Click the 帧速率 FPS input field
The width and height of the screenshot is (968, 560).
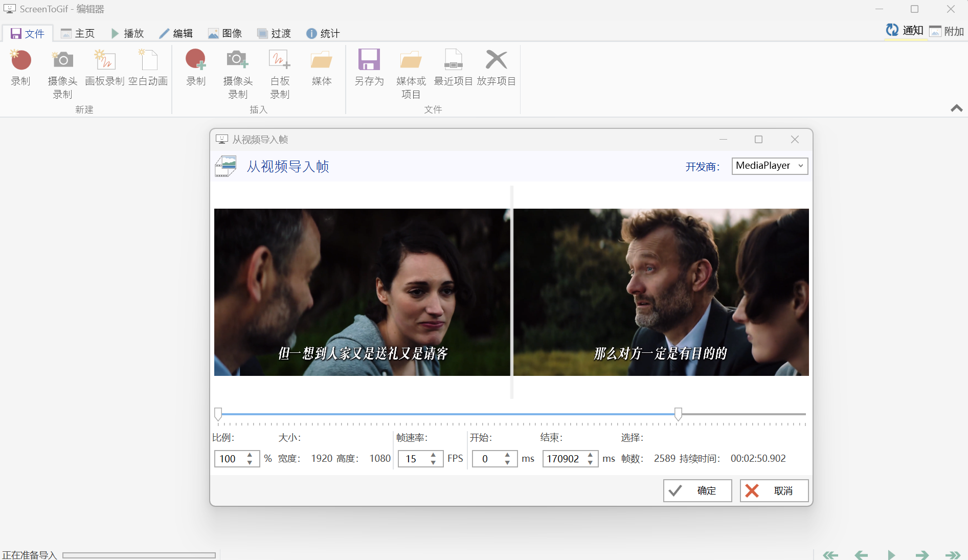tap(413, 459)
